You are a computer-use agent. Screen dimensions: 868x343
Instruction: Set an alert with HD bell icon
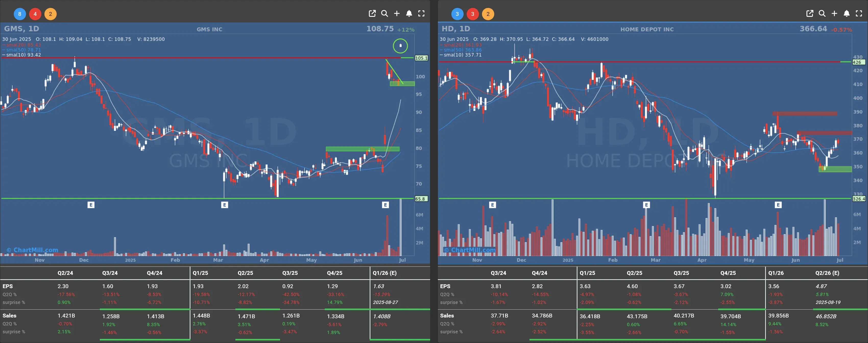[x=847, y=14]
